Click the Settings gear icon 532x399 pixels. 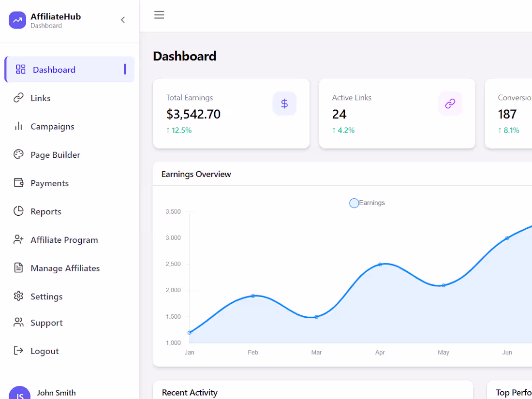click(x=18, y=296)
